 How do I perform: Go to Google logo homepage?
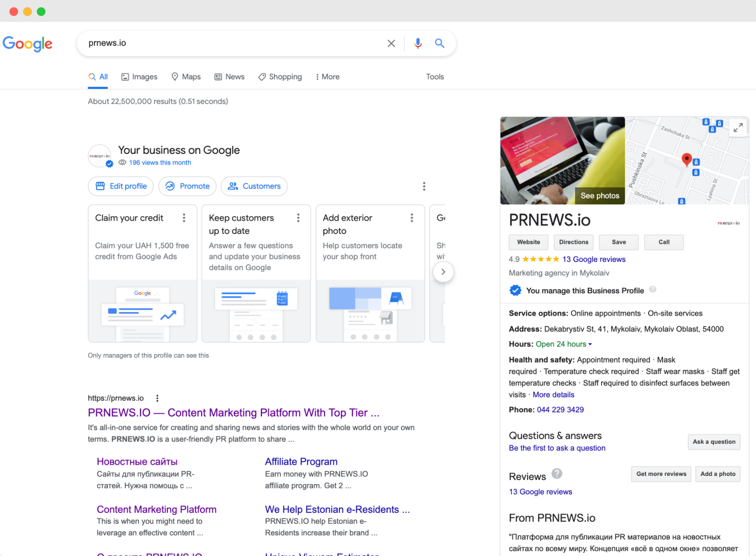[28, 44]
